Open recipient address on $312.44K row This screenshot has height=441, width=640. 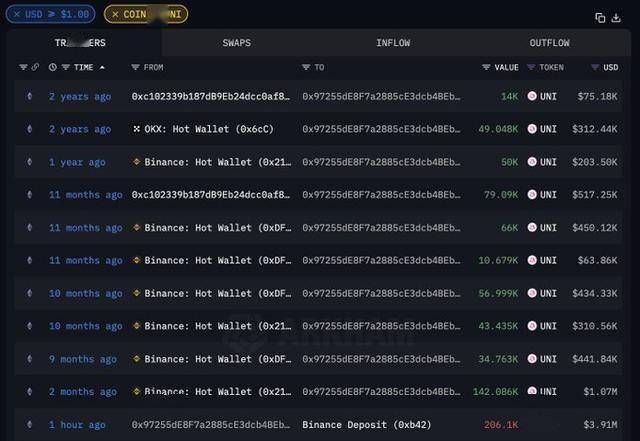click(381, 129)
